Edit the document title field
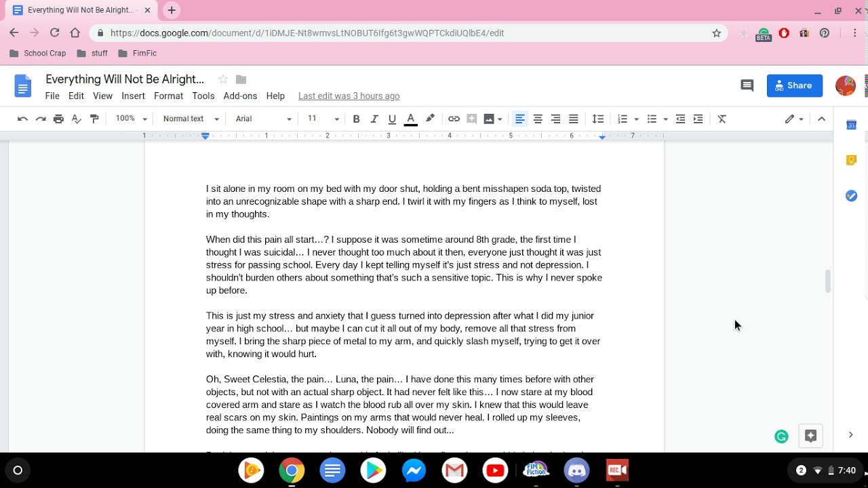 [125, 79]
